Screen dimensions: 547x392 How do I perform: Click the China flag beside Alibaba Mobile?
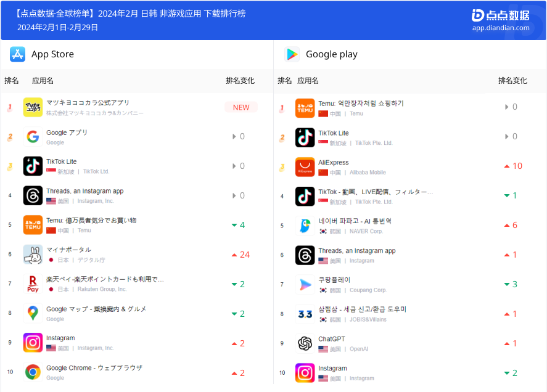point(323,173)
